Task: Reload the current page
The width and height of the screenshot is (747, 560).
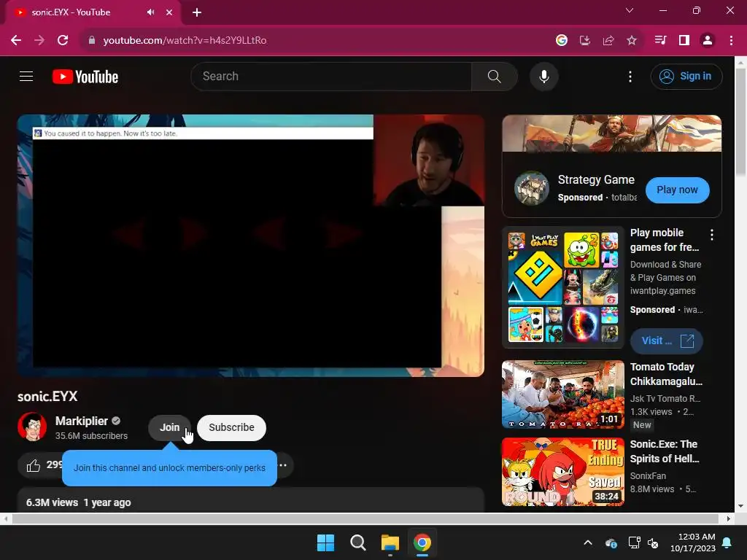Action: 63,41
